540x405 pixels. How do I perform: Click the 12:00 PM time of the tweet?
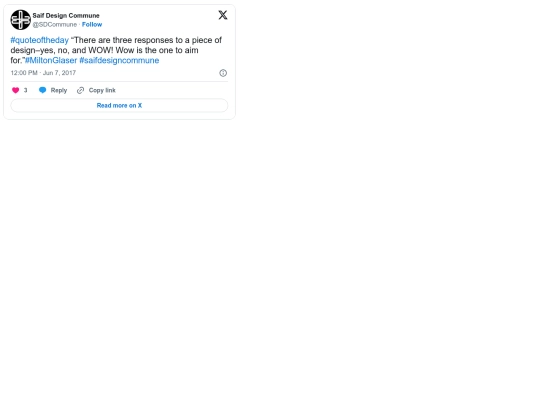click(x=24, y=73)
